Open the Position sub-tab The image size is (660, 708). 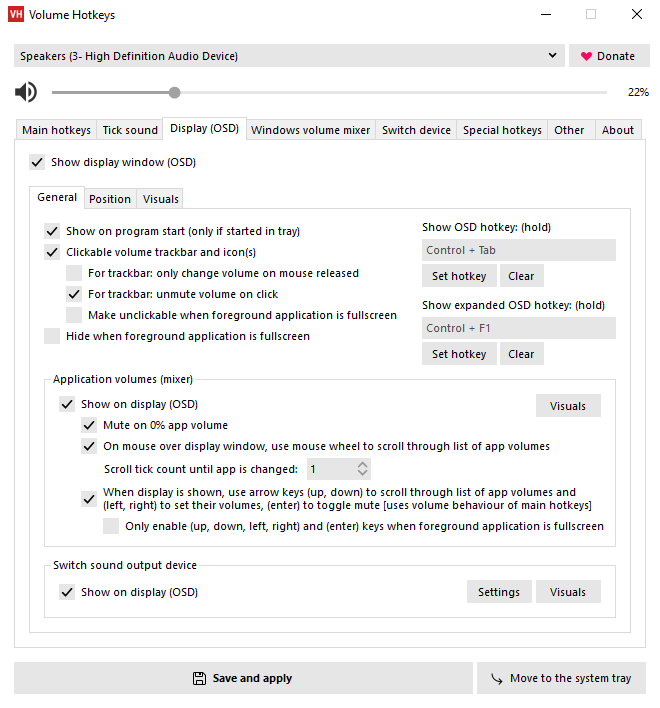coord(110,199)
